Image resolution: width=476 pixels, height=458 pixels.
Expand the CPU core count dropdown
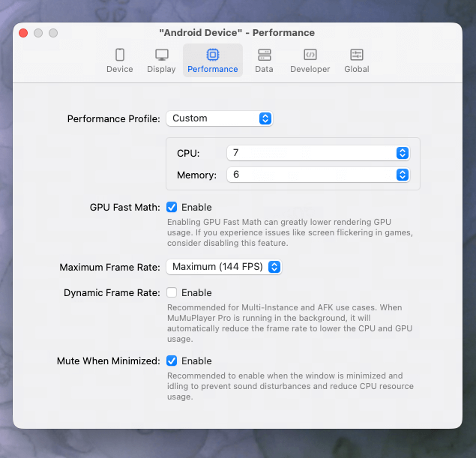(318, 153)
